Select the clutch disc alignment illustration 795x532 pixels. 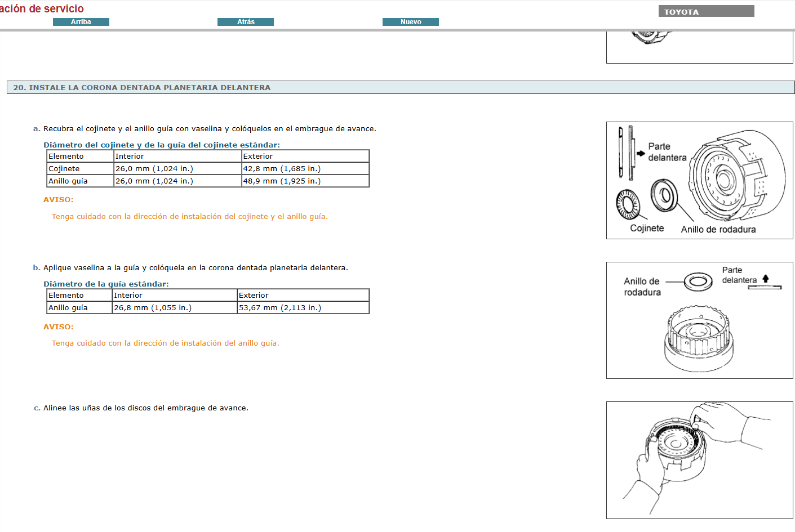click(699, 459)
